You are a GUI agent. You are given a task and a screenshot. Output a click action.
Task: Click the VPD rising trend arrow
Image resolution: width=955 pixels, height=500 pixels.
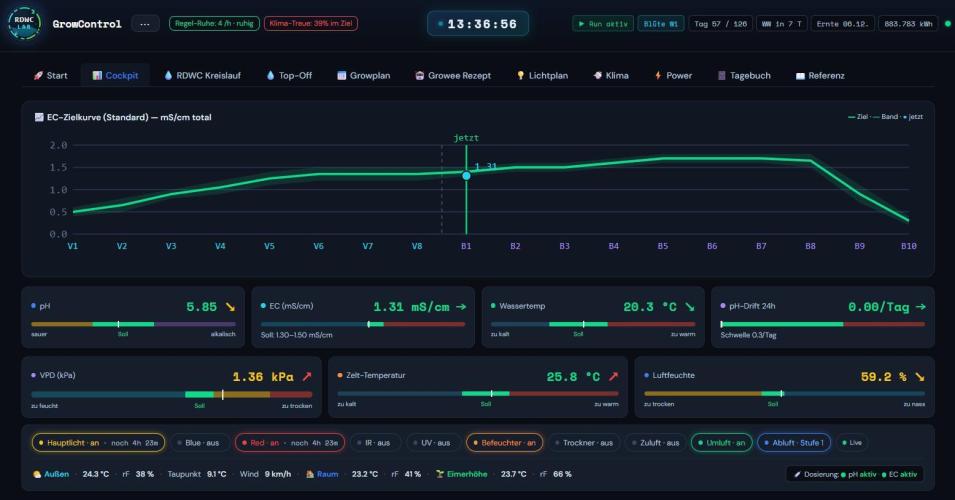(x=307, y=377)
